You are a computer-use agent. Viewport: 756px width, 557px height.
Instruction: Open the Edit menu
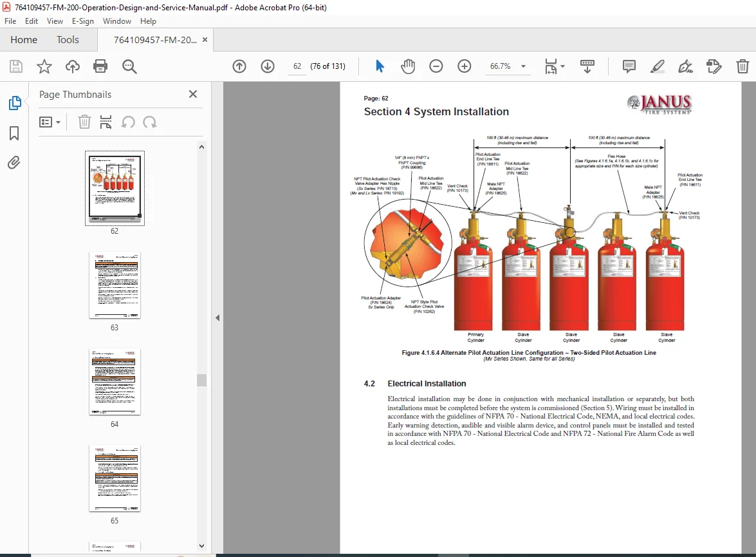[x=32, y=21]
